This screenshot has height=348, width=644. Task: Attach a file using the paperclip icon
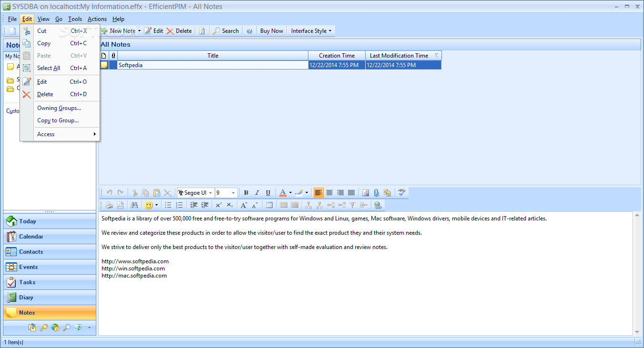[x=376, y=193]
